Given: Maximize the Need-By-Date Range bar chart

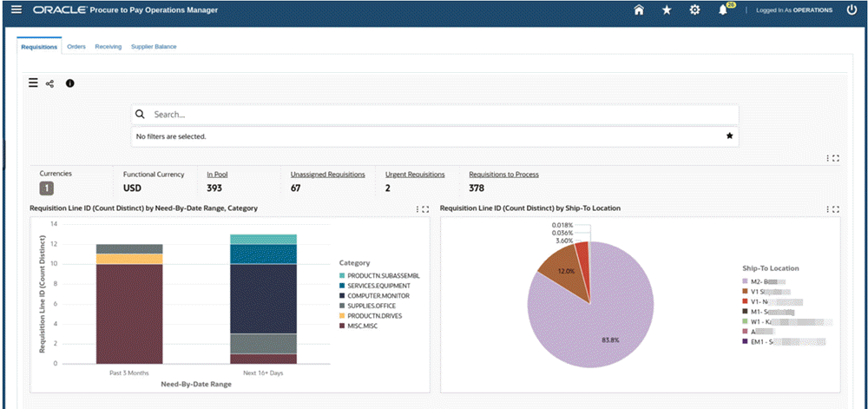Looking at the screenshot, I should (425, 209).
